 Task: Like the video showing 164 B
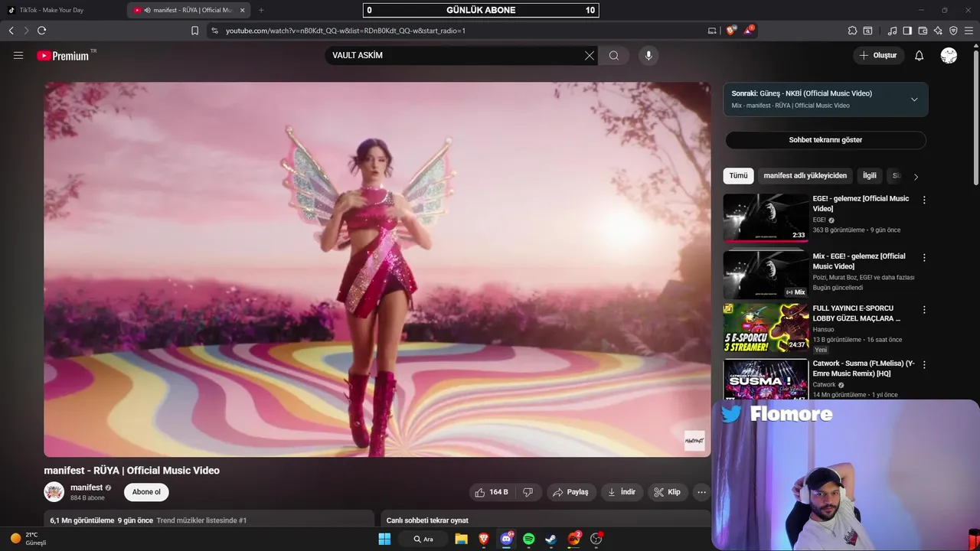coord(492,492)
